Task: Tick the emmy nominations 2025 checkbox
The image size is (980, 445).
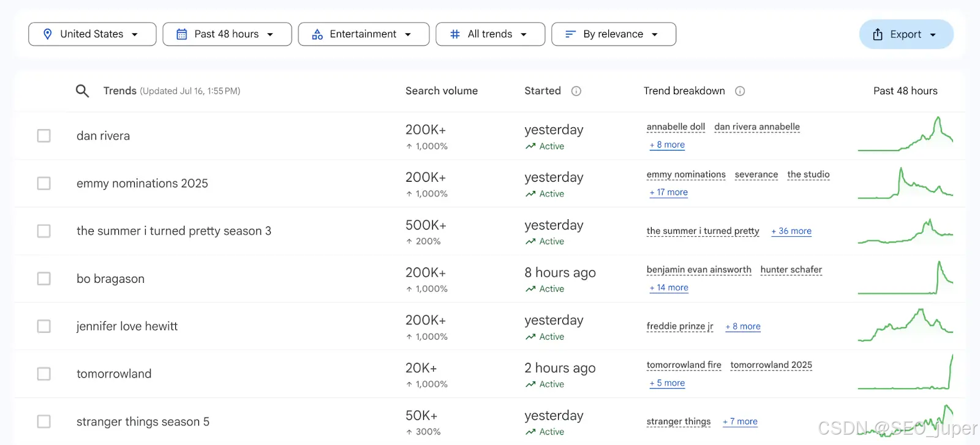Action: pyautogui.click(x=44, y=184)
